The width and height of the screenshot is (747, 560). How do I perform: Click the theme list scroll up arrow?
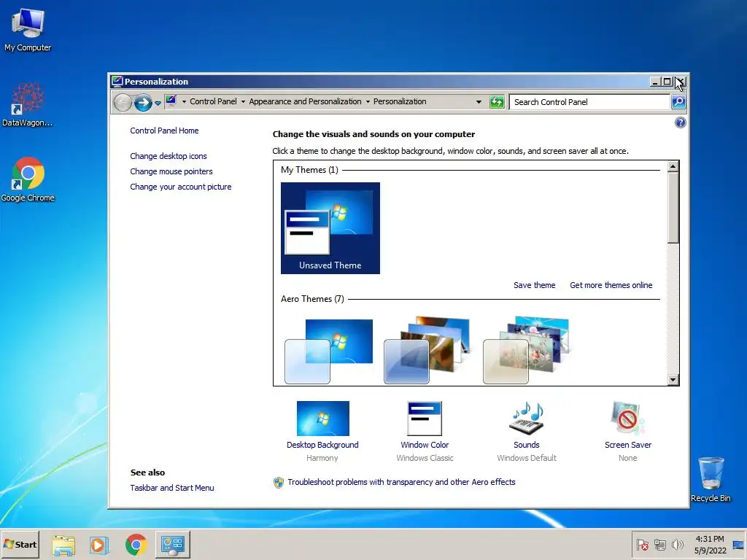673,166
